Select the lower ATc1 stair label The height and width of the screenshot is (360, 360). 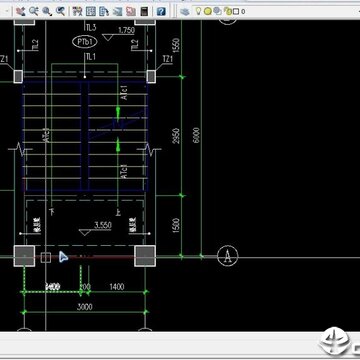tap(124, 171)
